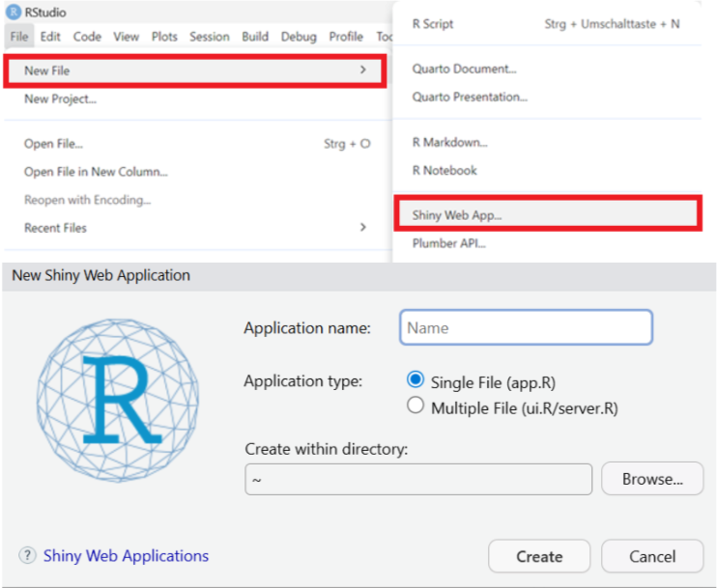717x588 pixels.
Task: Click the Create within directory path field
Action: [x=418, y=479]
